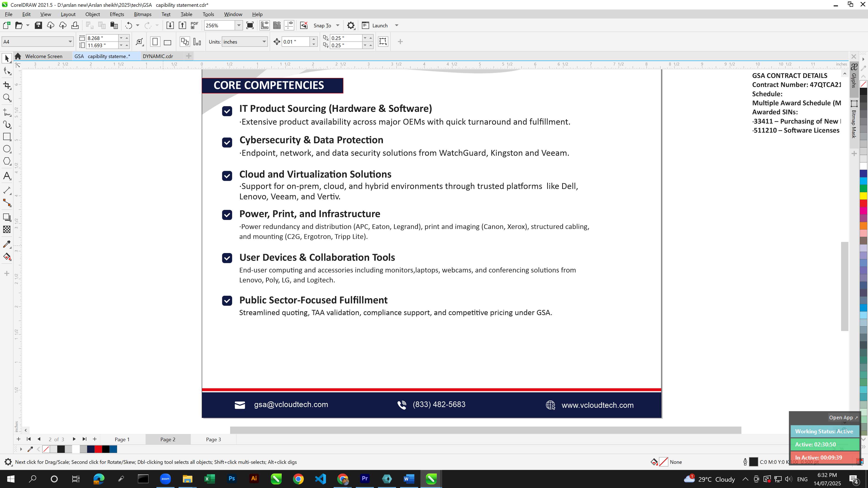Pick the navy swatch in document palette
868x488 pixels.
click(91, 449)
